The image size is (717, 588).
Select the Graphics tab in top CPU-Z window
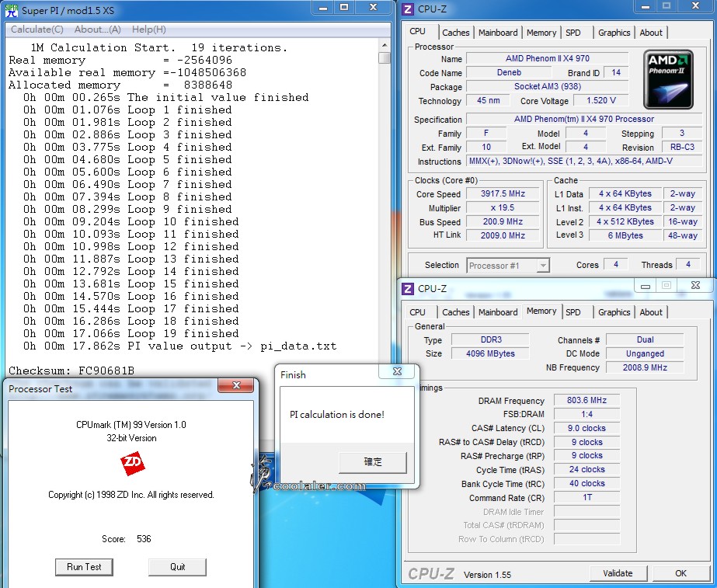point(614,33)
